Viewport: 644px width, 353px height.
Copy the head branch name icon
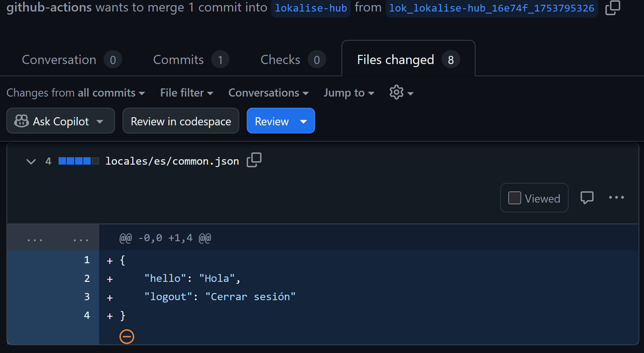613,8
